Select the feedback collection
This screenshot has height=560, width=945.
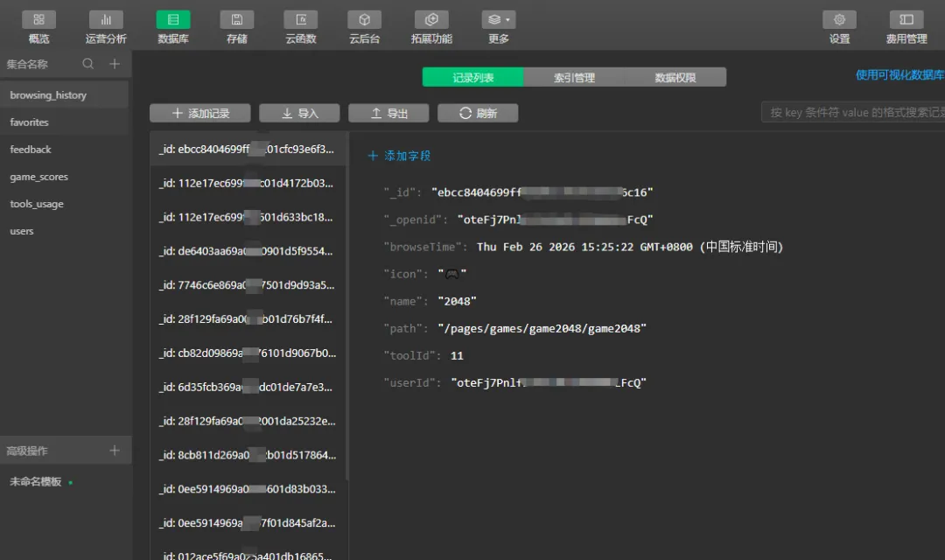click(x=65, y=150)
